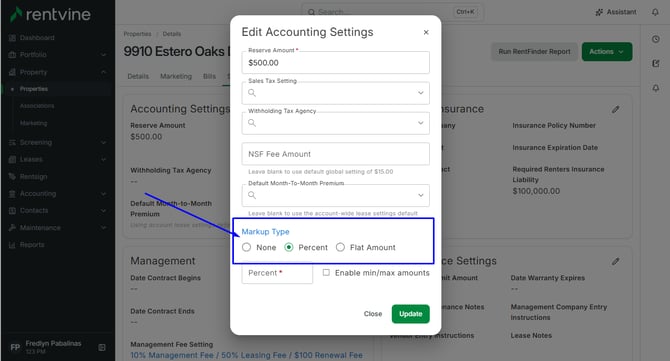Screen dimensions: 670x361
Task: Click the bell icon in right rail
Action: click(x=656, y=88)
